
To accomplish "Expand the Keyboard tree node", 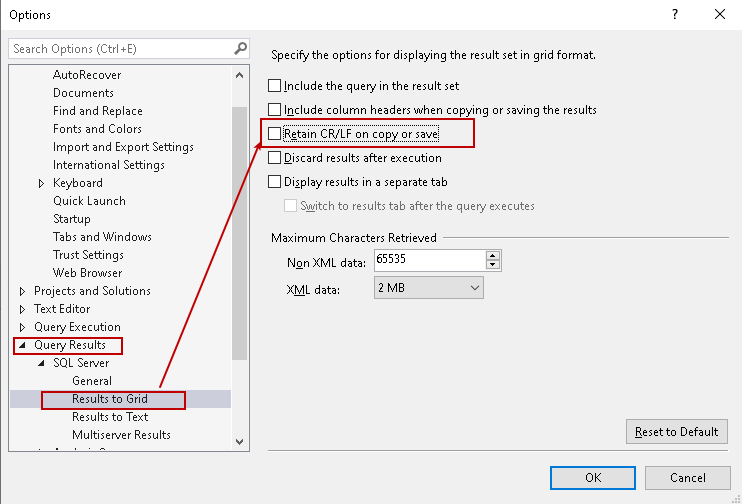I will tap(41, 183).
